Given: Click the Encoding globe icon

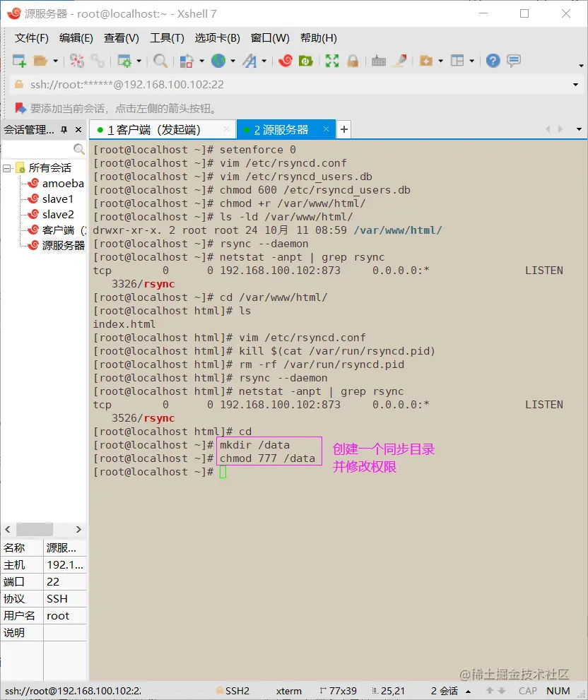Looking at the screenshot, I should (x=218, y=61).
